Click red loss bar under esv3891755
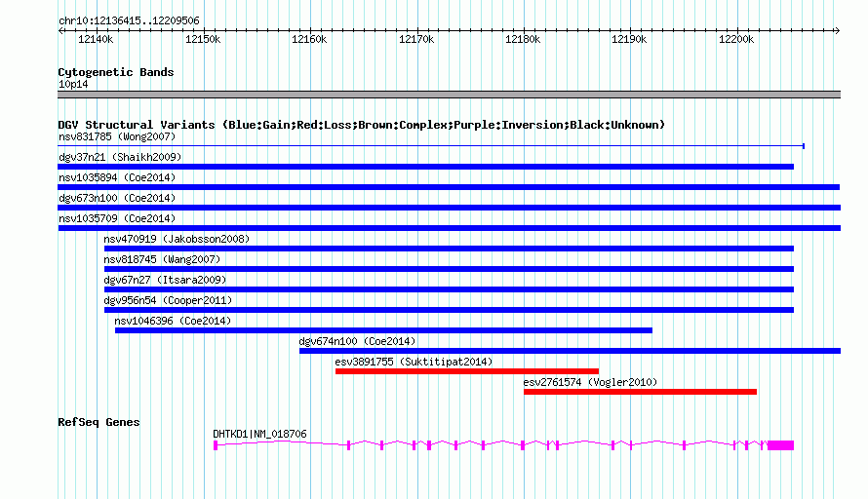The width and height of the screenshot is (868, 499). [x=467, y=371]
